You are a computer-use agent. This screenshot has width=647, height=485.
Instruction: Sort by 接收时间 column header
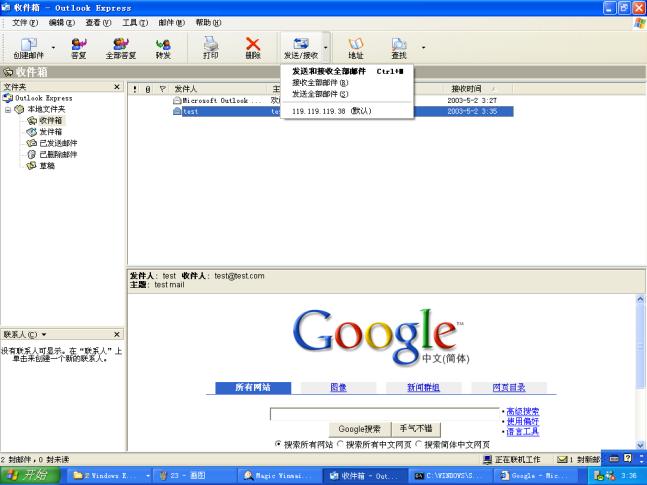(478, 89)
